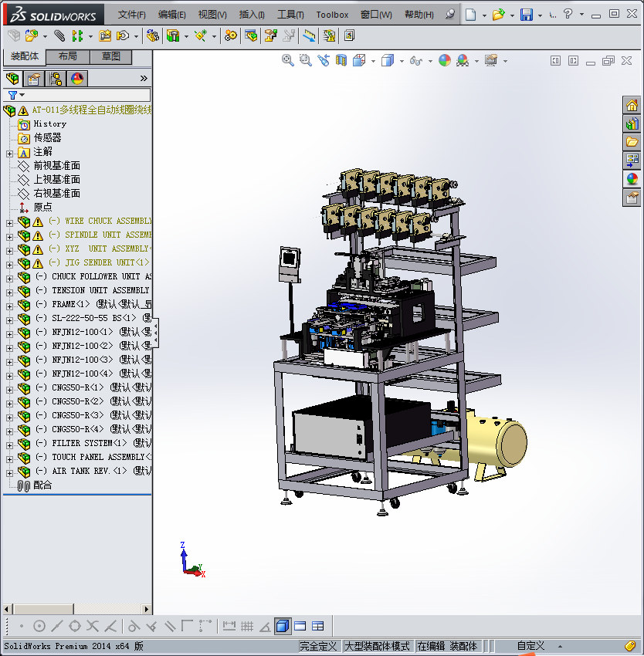Expand the 注解 annotations node
This screenshot has width=644, height=656.
point(9,154)
